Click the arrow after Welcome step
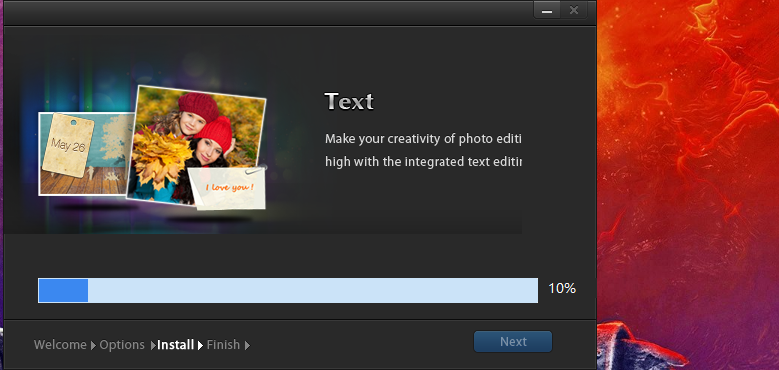The image size is (779, 370). (93, 345)
